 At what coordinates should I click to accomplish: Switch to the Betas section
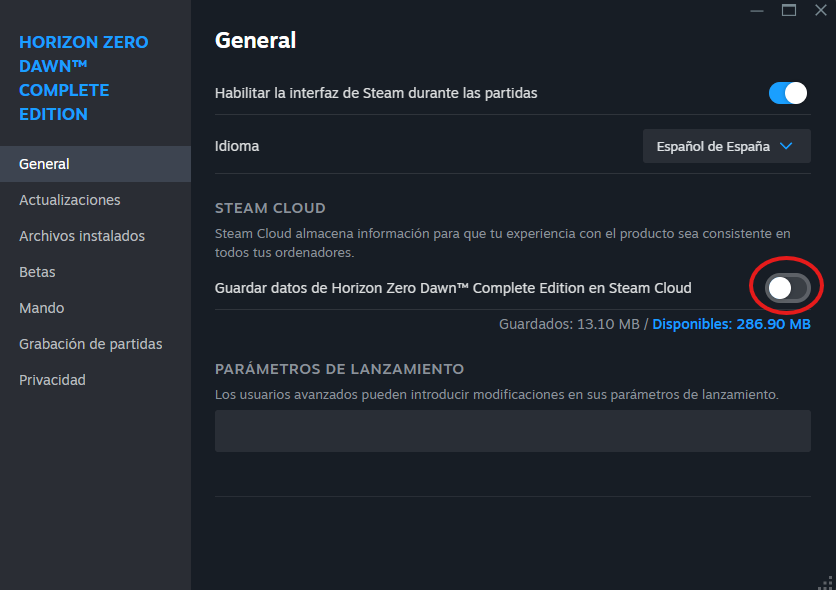coord(37,272)
